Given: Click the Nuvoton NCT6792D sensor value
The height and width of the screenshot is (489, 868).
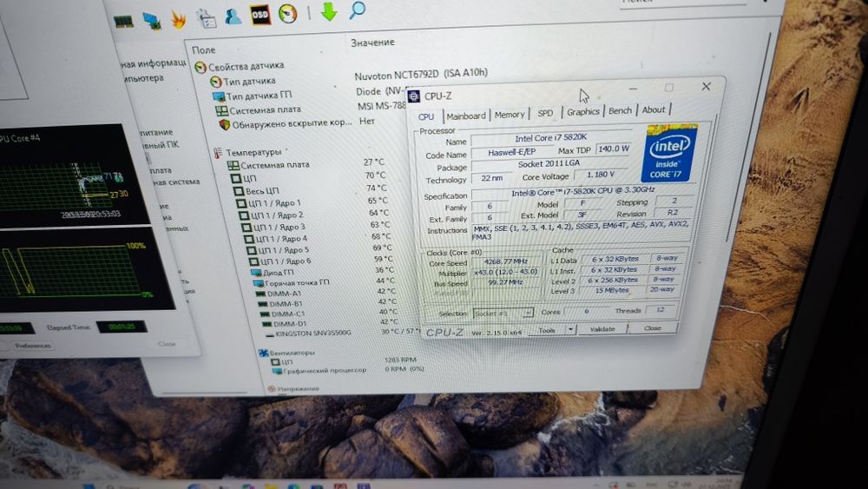Looking at the screenshot, I should point(421,74).
